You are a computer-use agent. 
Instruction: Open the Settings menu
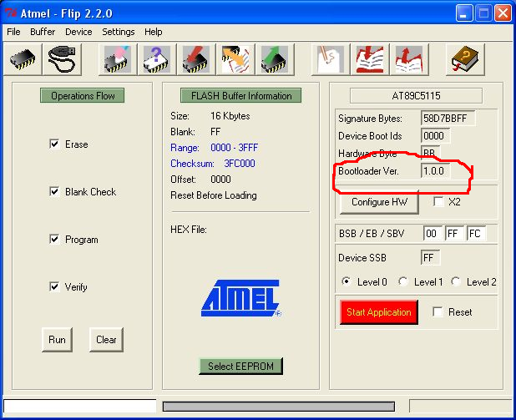118,32
